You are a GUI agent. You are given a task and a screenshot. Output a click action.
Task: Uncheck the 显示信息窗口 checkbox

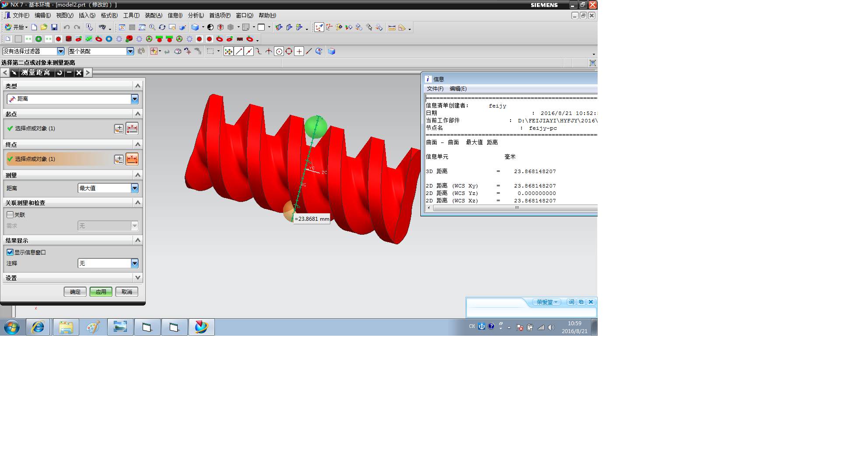pos(10,252)
